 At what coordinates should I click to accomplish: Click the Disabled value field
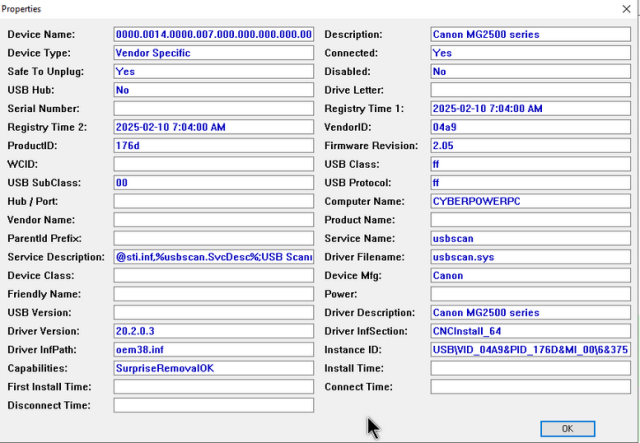531,71
